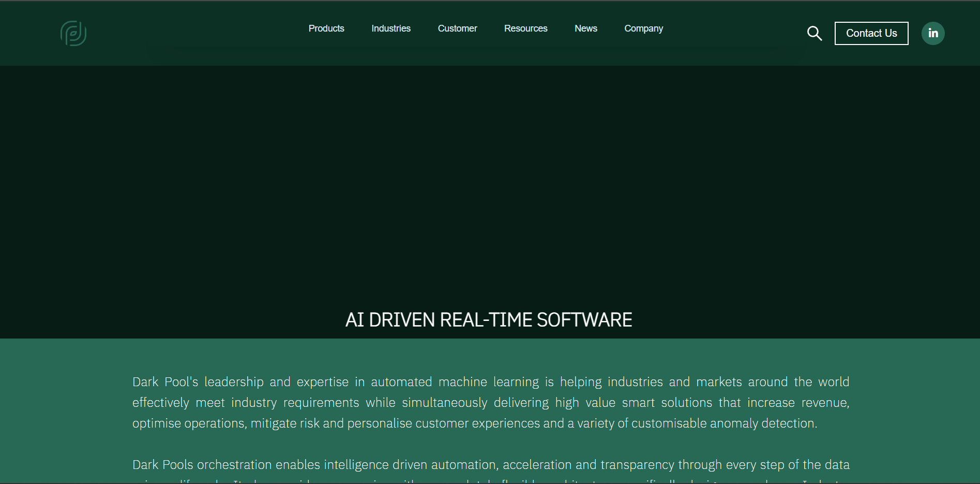The width and height of the screenshot is (980, 484).
Task: Expand the Industries navigation menu
Action: click(x=391, y=28)
